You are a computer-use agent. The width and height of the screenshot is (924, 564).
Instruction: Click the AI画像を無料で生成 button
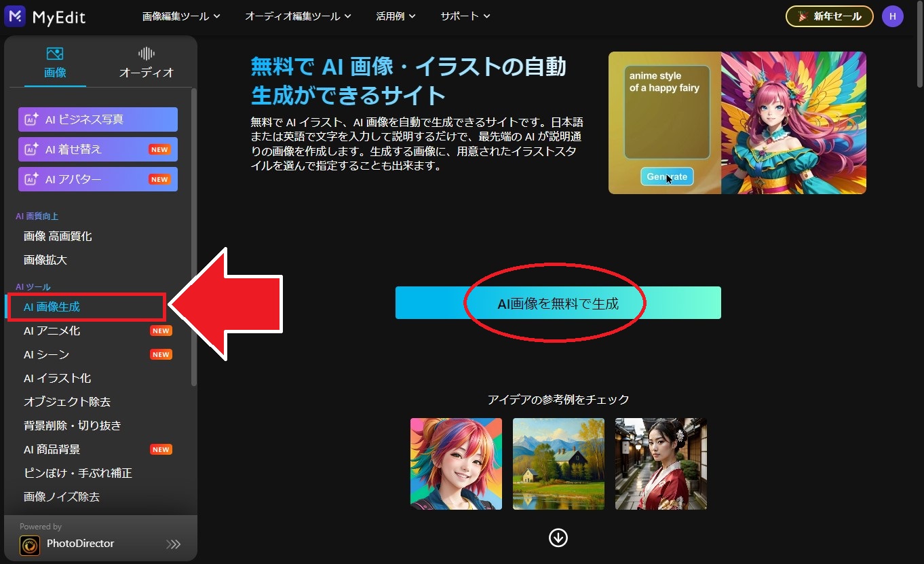click(x=558, y=303)
